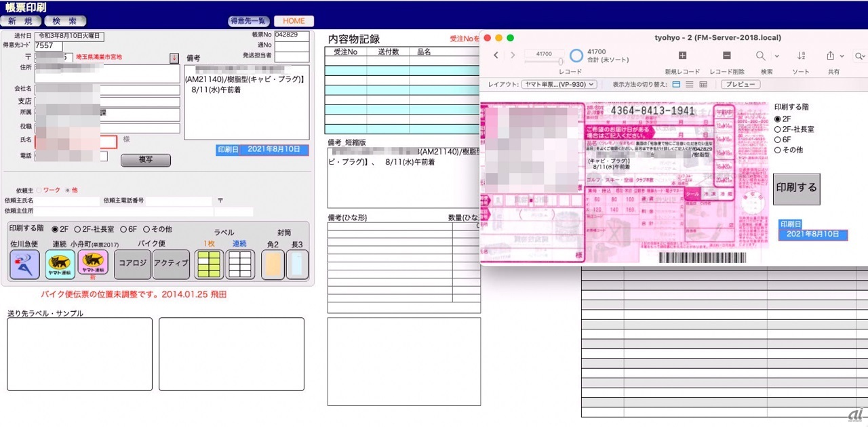Click the 検索 button in the blue header
Screen dimensions: 868x427
pyautogui.click(x=65, y=21)
